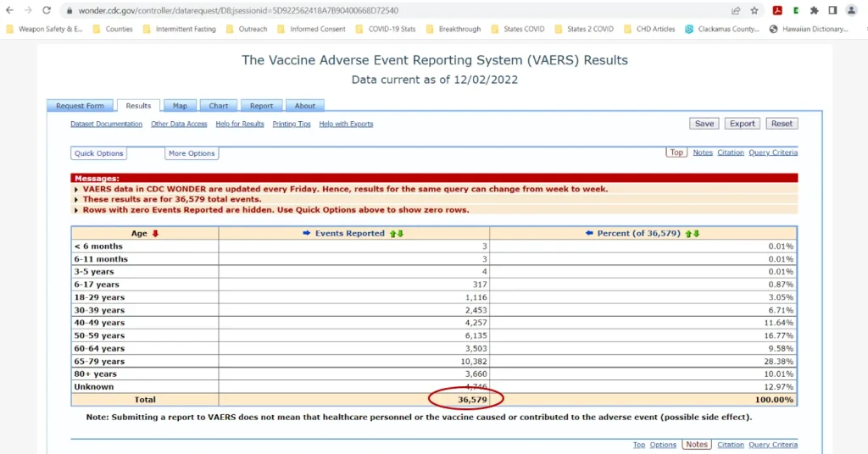The image size is (868, 454).
Task: Switch to the Chart tab
Action: pos(219,106)
